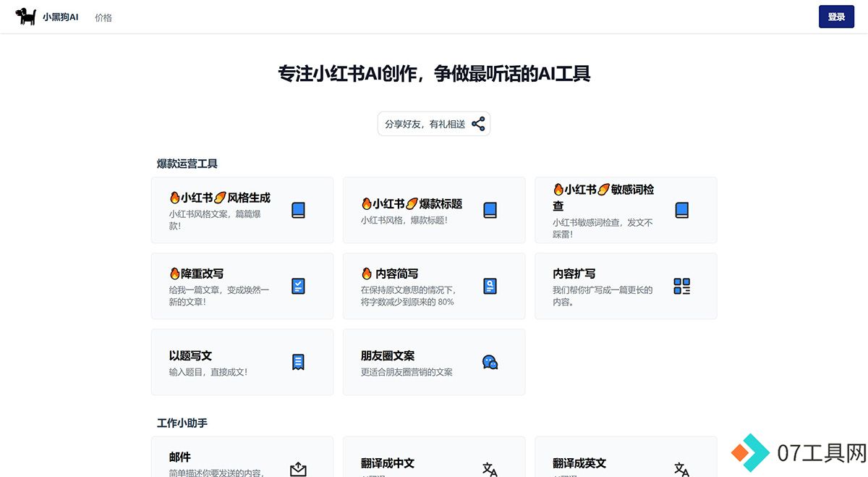Click the fire emoji before 内容简写
Viewport: 868px width, 477px height.
366,273
